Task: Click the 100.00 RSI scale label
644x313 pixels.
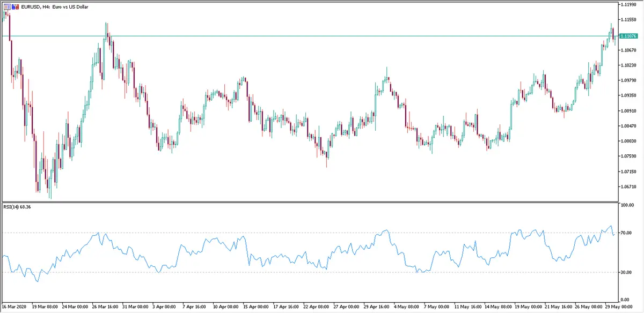Action: click(627, 205)
